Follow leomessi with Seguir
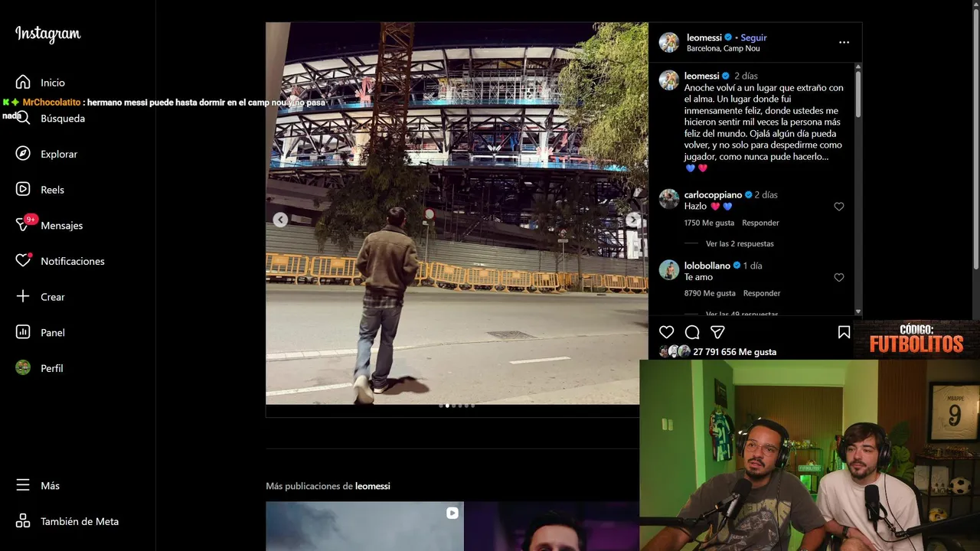This screenshot has width=980, height=551. pyautogui.click(x=753, y=37)
